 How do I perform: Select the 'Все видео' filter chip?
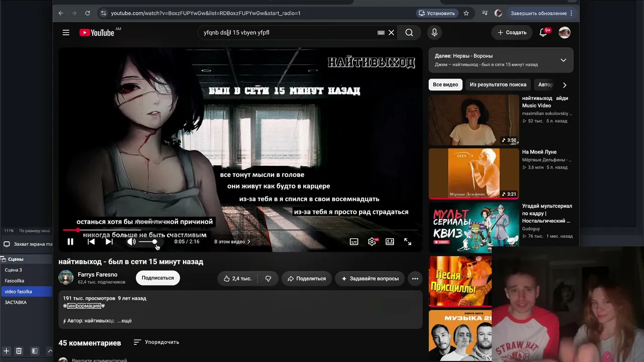[445, 85]
